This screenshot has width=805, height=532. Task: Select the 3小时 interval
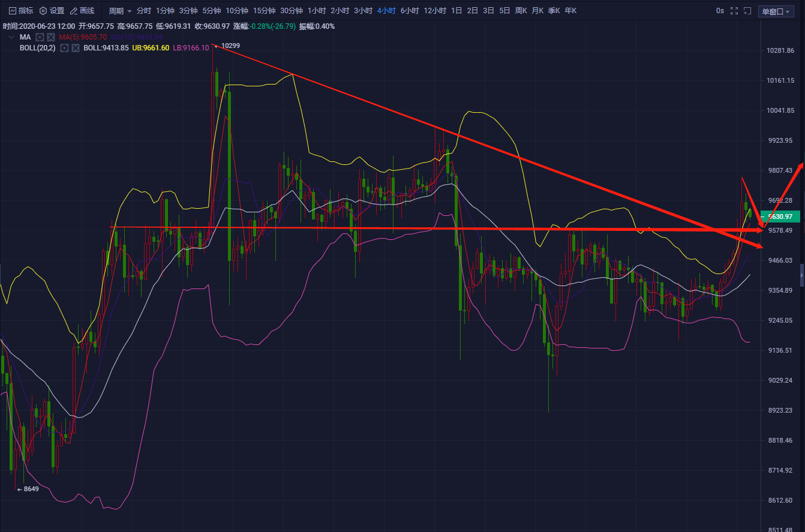[x=364, y=11]
